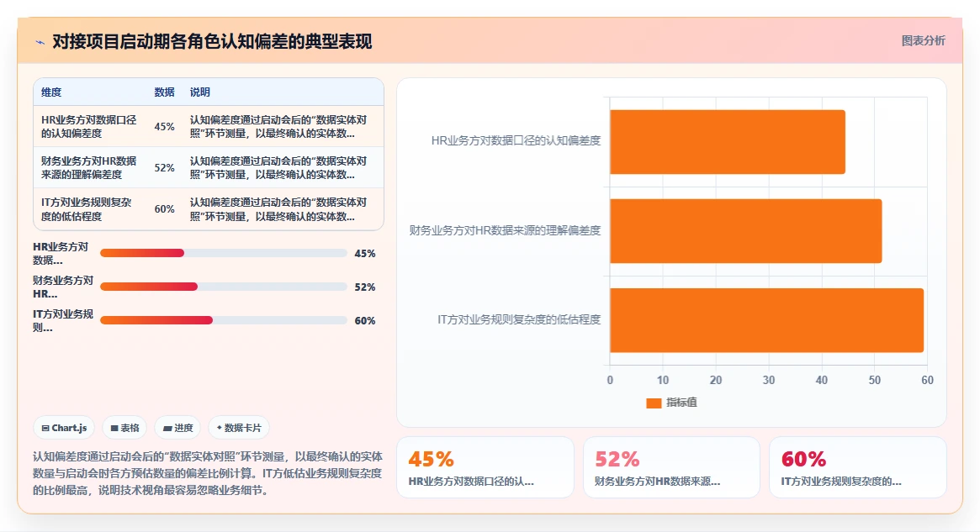This screenshot has height=532, width=980.
Task: Click the 图表分析 label in the header
Action: (923, 40)
